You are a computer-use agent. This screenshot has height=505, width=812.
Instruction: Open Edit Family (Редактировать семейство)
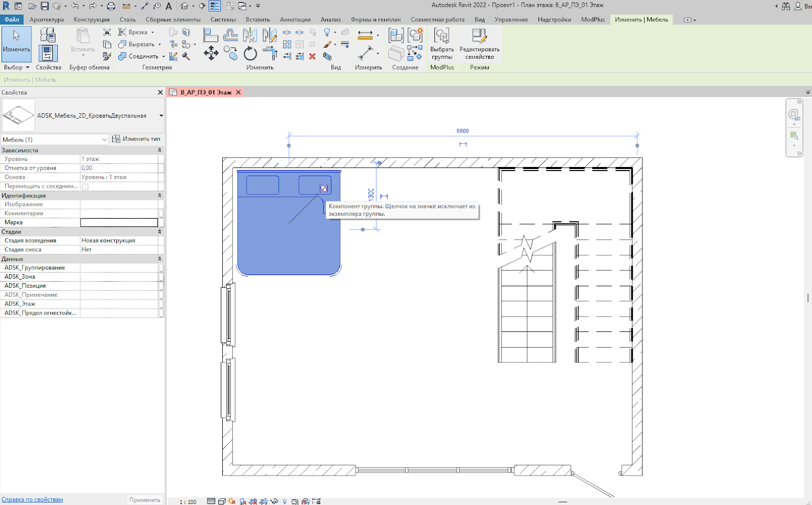click(x=479, y=44)
